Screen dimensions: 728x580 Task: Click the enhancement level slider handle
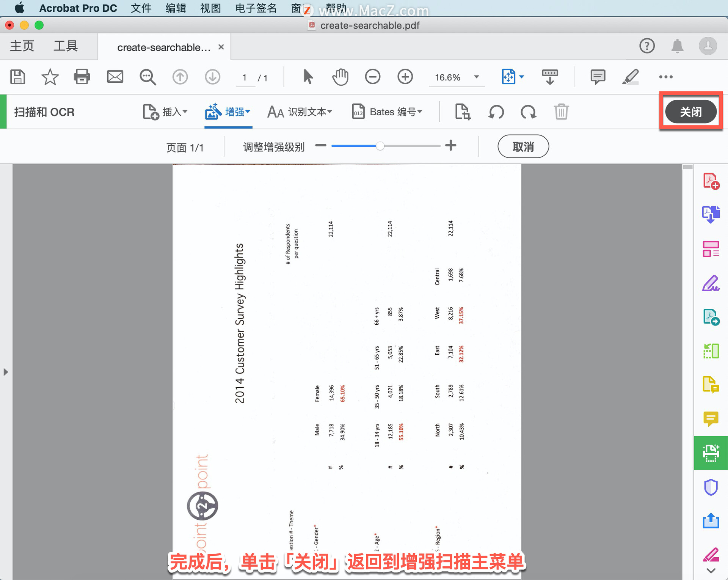[x=380, y=146]
